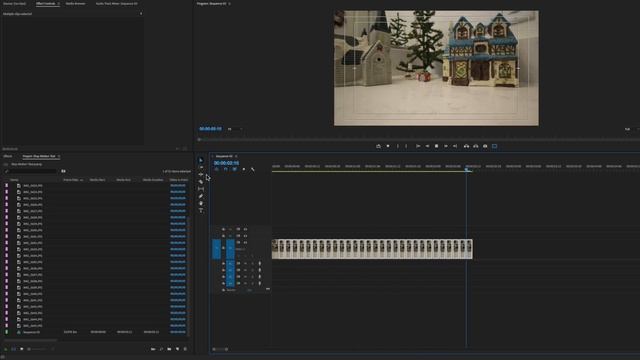Select the Razor tool
Viewport: 640px width, 360px height.
click(x=201, y=182)
